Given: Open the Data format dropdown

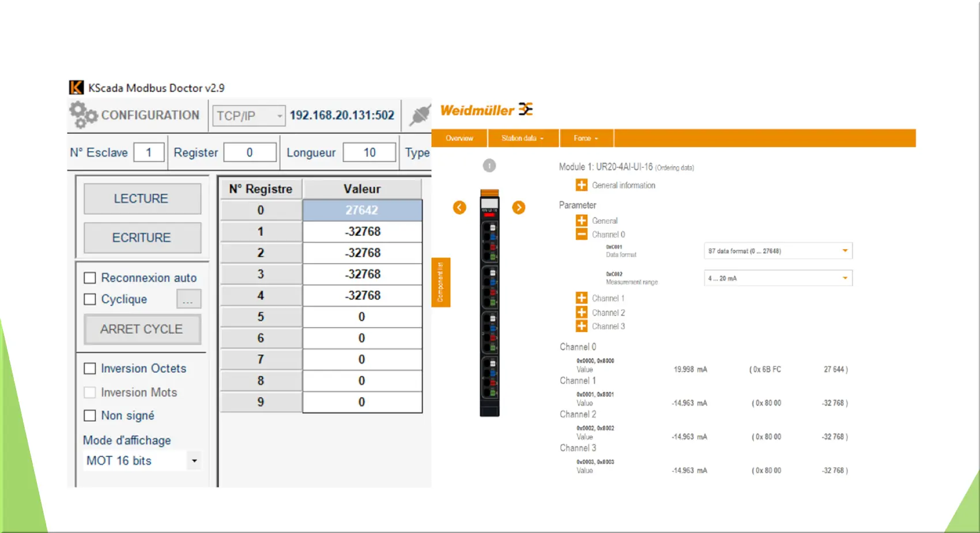Looking at the screenshot, I should [x=778, y=251].
